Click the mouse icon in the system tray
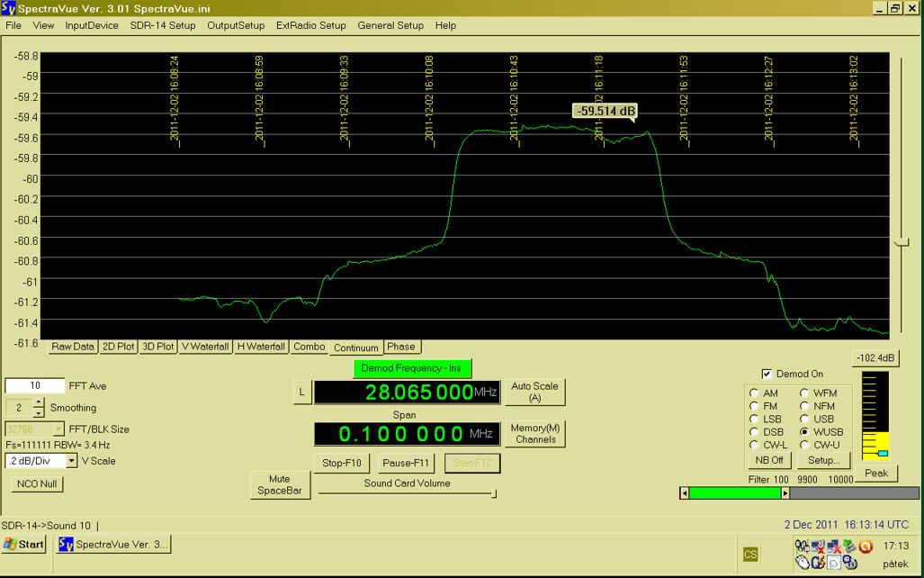 803,562
